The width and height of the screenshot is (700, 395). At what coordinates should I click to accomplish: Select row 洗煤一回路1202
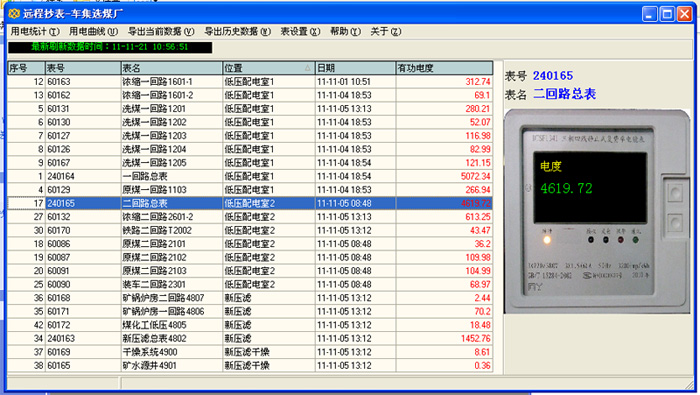pyautogui.click(x=250, y=122)
